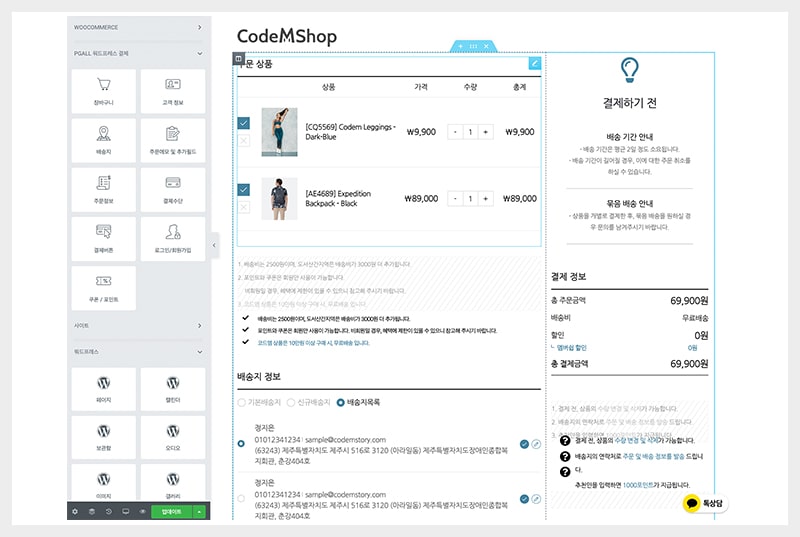Viewport: 800px width, 537px height.
Task: Pick the 배송지 widget with map pin
Action: (x=104, y=140)
